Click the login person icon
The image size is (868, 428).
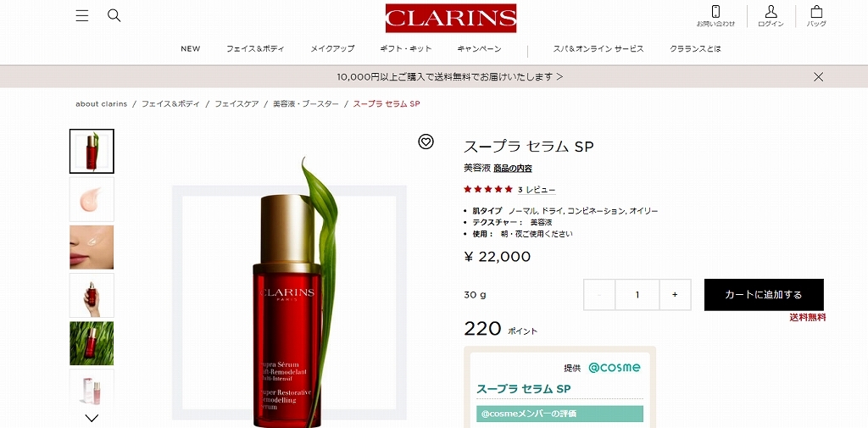coord(771,12)
